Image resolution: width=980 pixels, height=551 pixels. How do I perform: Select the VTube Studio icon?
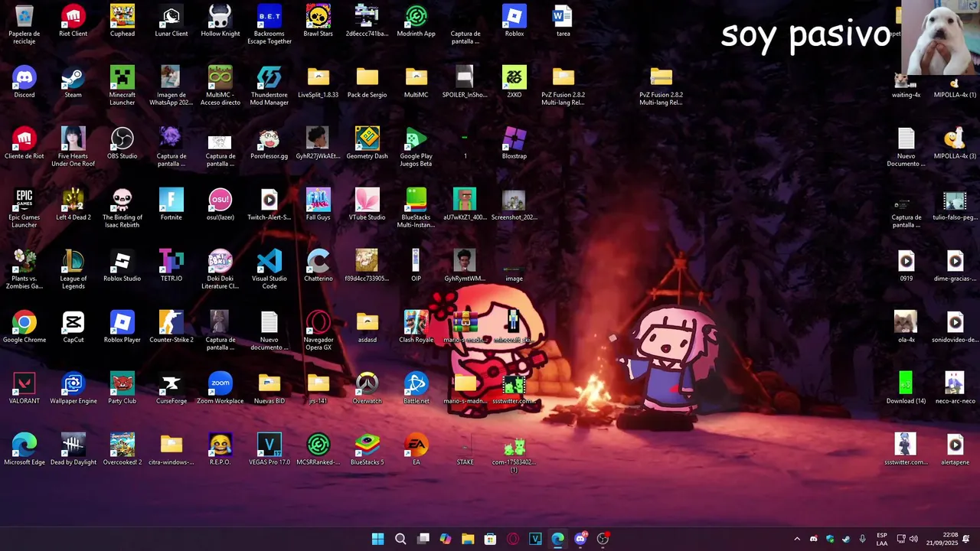coord(367,204)
